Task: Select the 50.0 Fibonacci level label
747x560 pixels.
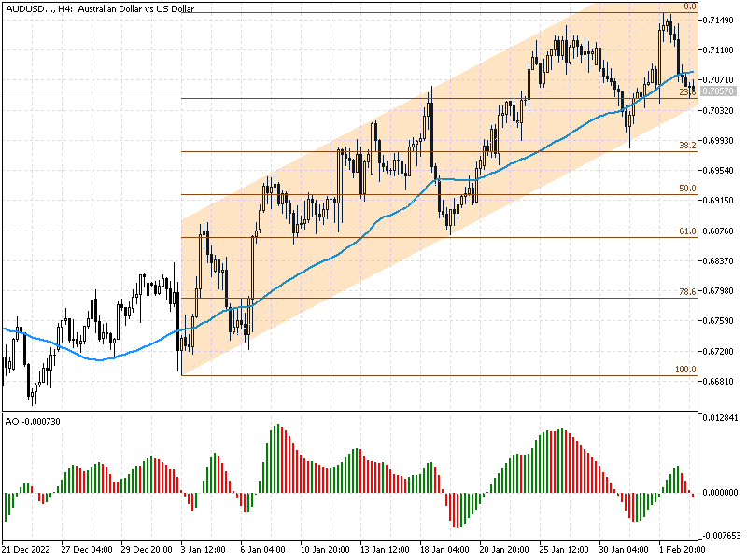Action: [x=687, y=189]
